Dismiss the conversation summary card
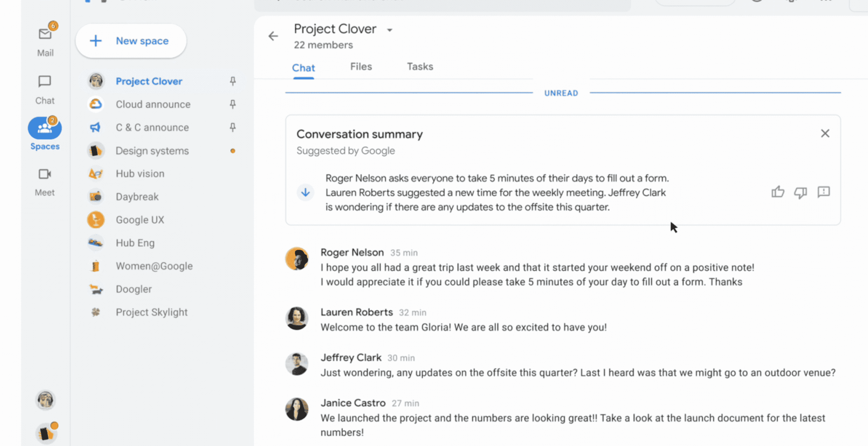This screenshot has width=868, height=446. coord(824,133)
